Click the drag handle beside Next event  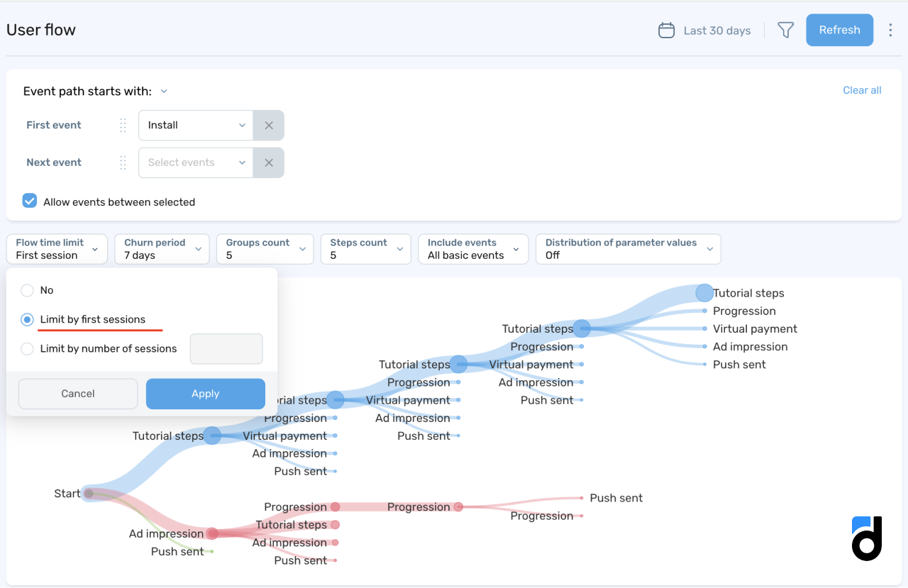[x=122, y=162]
